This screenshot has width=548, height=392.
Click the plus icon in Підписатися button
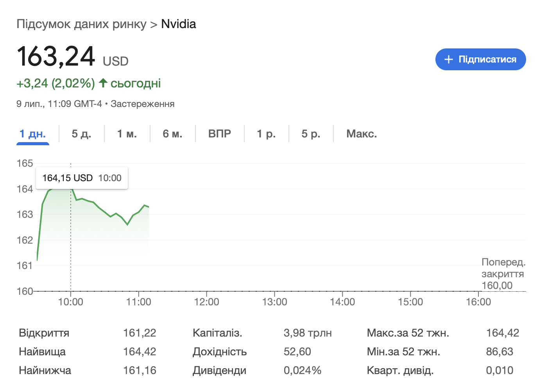point(449,59)
